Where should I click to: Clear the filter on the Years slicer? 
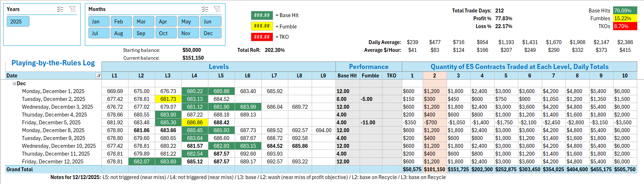tap(73, 9)
